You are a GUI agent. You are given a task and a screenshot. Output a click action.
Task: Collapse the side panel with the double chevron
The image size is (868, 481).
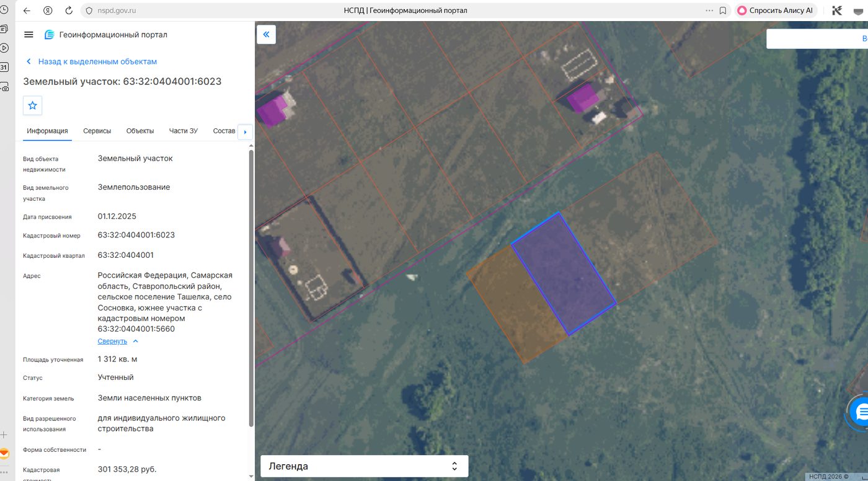coord(266,35)
